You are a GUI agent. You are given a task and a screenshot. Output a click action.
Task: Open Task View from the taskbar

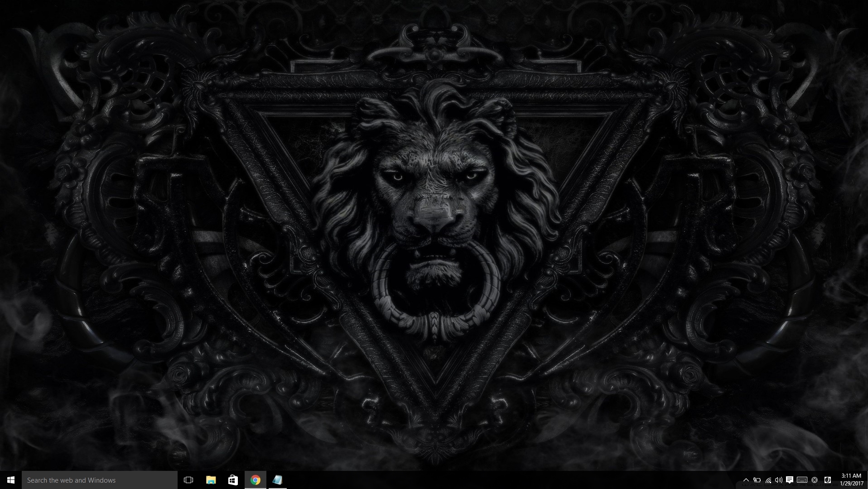188,480
